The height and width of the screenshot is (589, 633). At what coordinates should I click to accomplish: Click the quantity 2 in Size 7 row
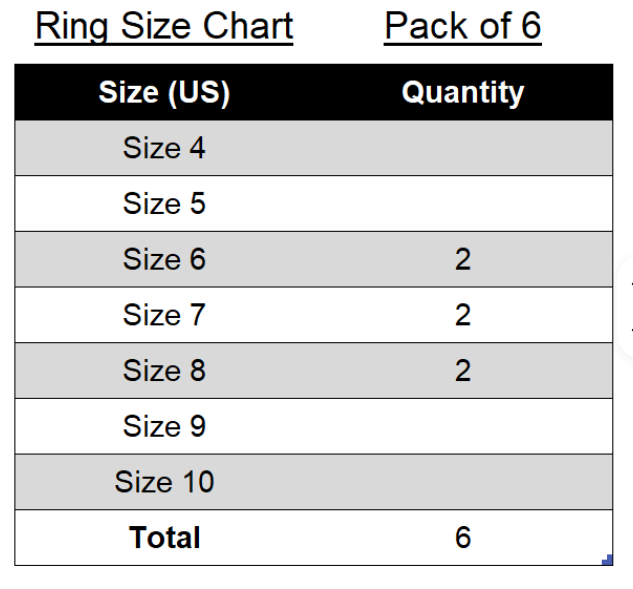coord(463,315)
